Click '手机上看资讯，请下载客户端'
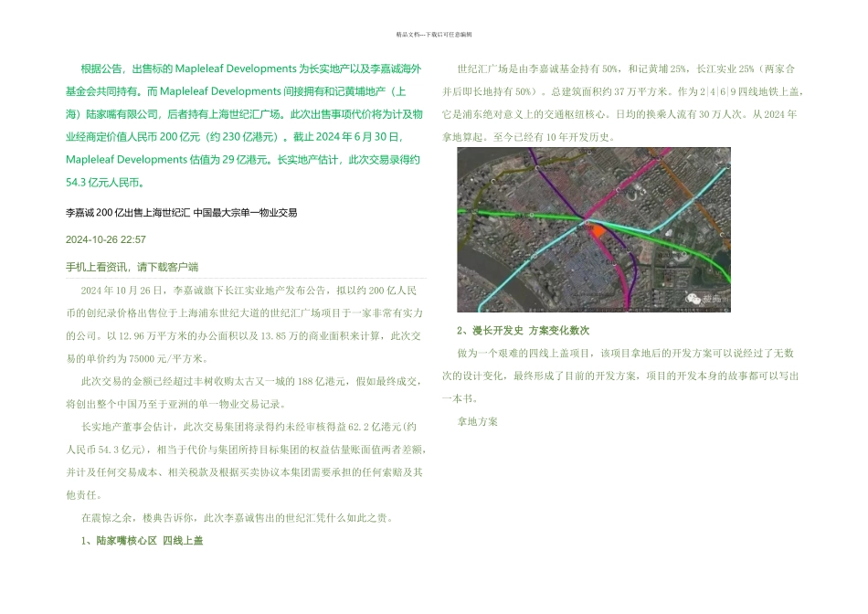Viewport: 868px width, 614px height. pos(132,267)
